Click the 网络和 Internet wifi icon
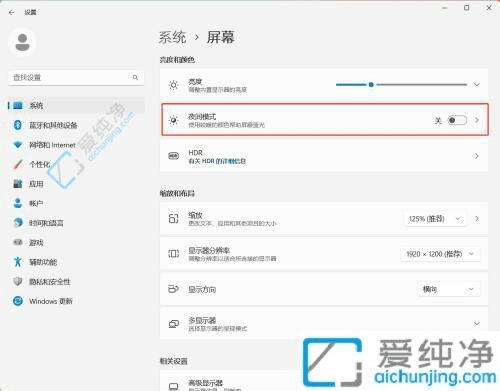This screenshot has width=500, height=391. (18, 145)
